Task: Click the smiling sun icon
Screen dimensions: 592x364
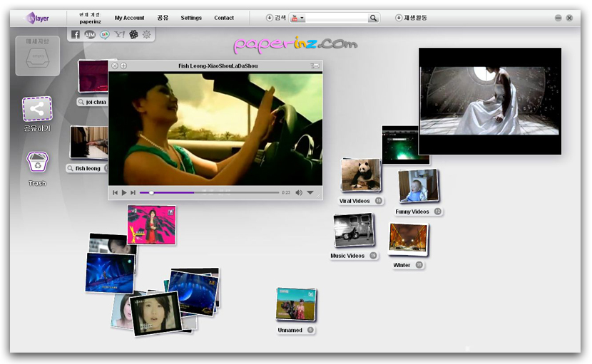Action: point(146,35)
